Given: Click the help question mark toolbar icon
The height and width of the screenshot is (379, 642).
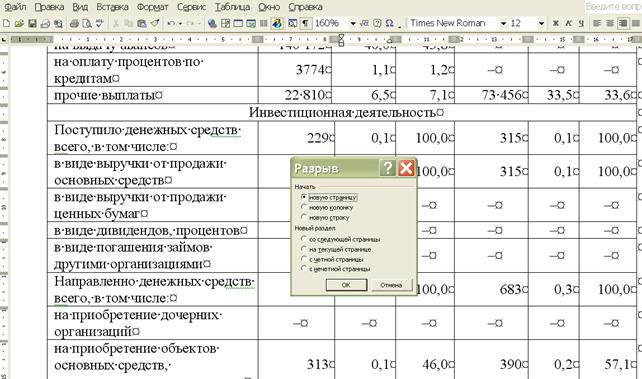Looking at the screenshot, I should pos(377,24).
